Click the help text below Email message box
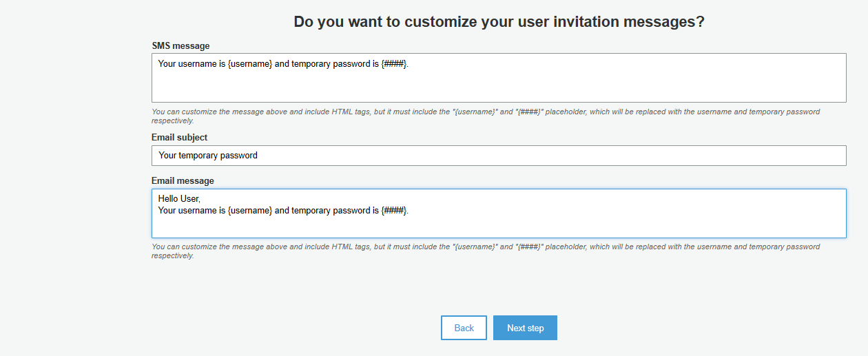This screenshot has height=356, width=868. tap(486, 251)
